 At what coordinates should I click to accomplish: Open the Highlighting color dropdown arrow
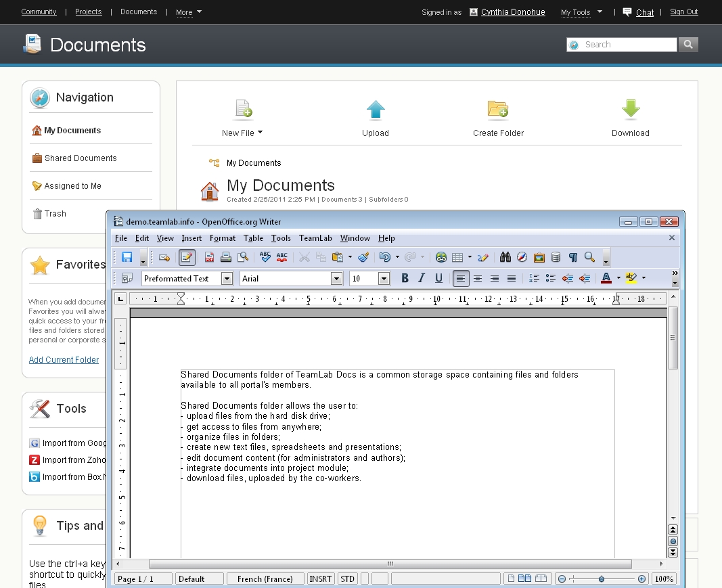tap(644, 278)
